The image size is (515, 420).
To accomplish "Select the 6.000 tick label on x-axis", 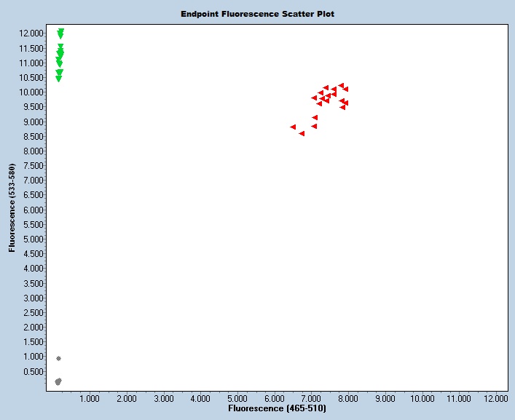I will click(274, 399).
